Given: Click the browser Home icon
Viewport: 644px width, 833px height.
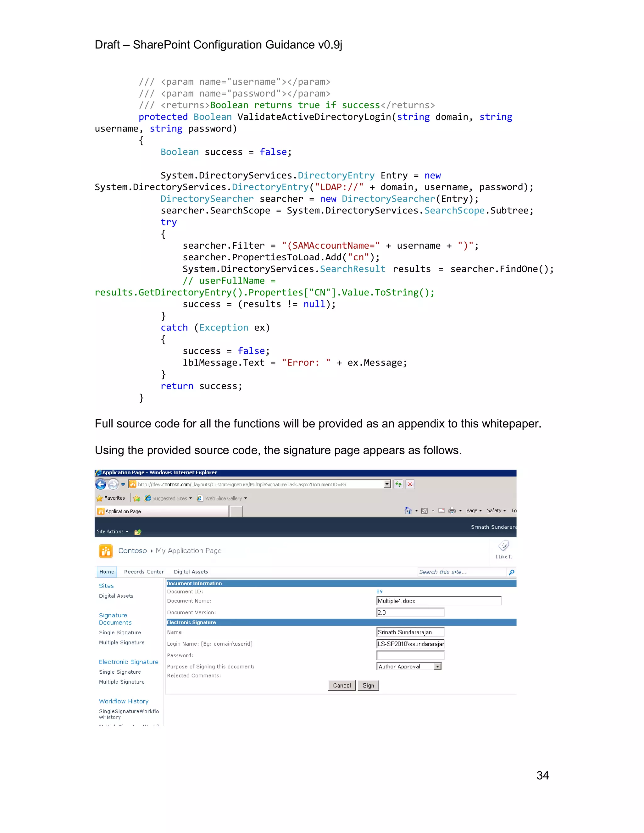Looking at the screenshot, I should point(408,510).
